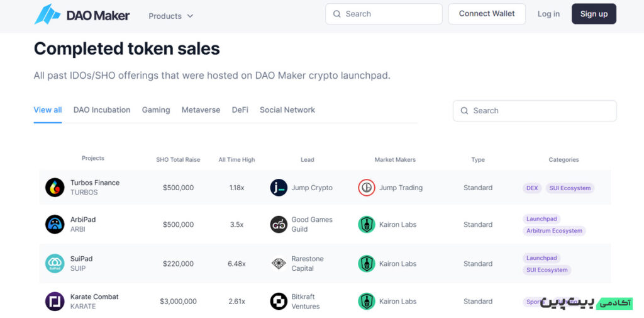The width and height of the screenshot is (644, 318).
Task: Focus the header Search input field
Action: point(384,14)
